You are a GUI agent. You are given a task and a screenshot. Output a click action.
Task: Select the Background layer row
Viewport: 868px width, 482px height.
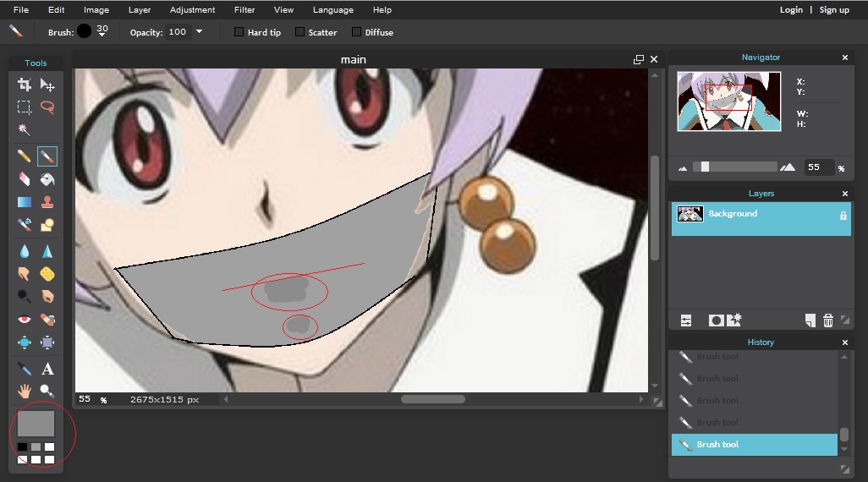coord(761,219)
